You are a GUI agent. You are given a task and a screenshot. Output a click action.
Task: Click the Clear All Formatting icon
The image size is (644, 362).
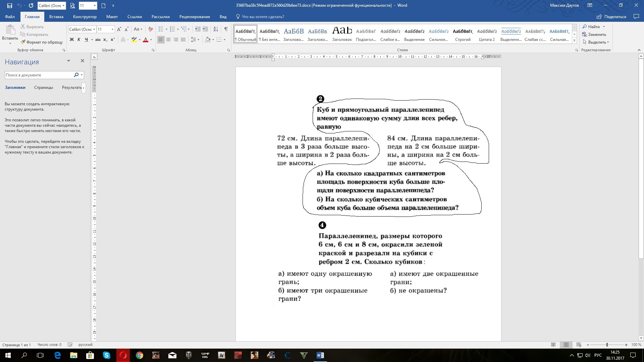point(151,29)
